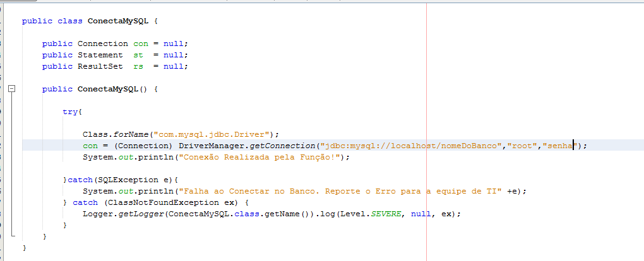
Task: Collapse the ConectaMySQL() constructor code fold
Action: click(12, 89)
